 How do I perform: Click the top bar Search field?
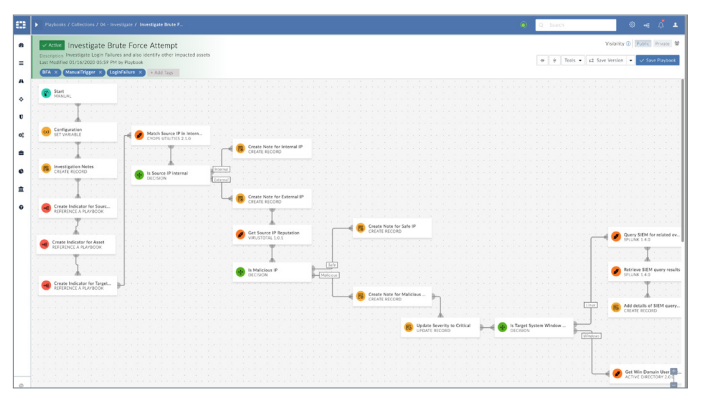580,23
